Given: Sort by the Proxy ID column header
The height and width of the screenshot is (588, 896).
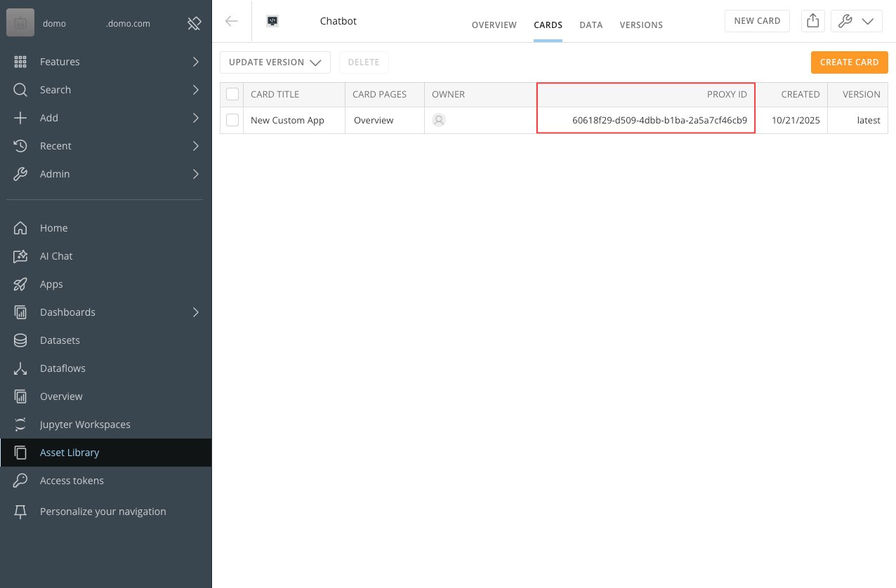Looking at the screenshot, I should click(646, 94).
